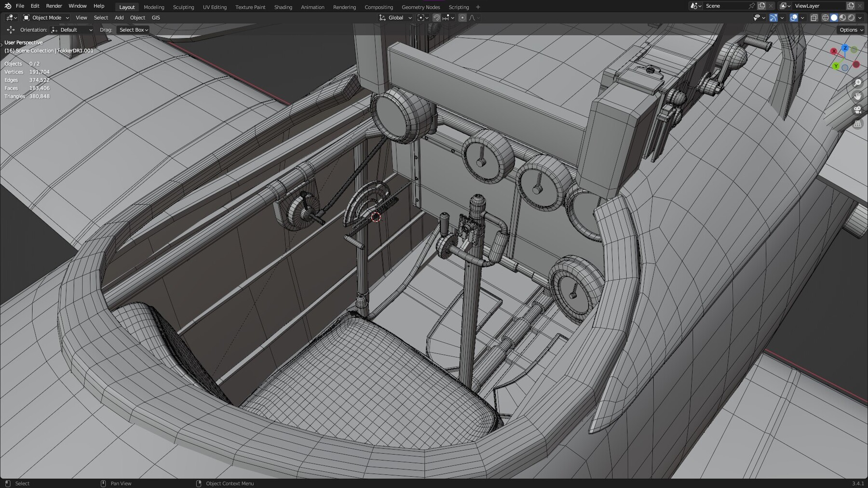Select wireframe viewport shading mode
Image resolution: width=868 pixels, height=488 pixels.
[825, 18]
